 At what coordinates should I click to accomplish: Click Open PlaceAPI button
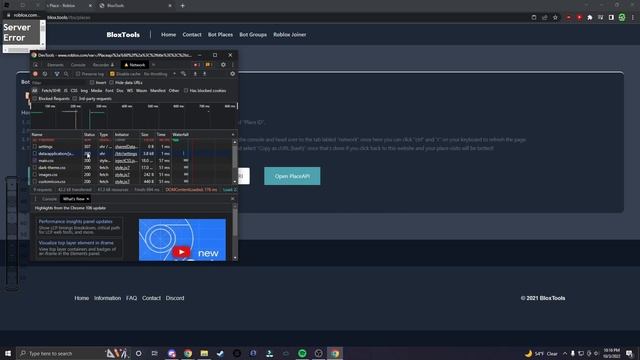click(x=292, y=176)
